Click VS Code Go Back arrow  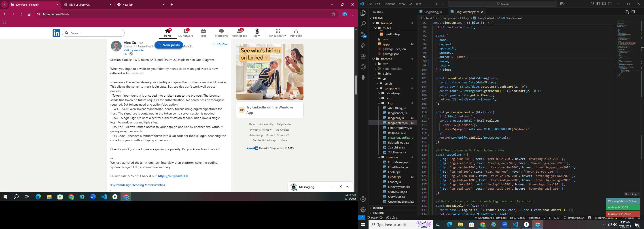tap(437, 4)
